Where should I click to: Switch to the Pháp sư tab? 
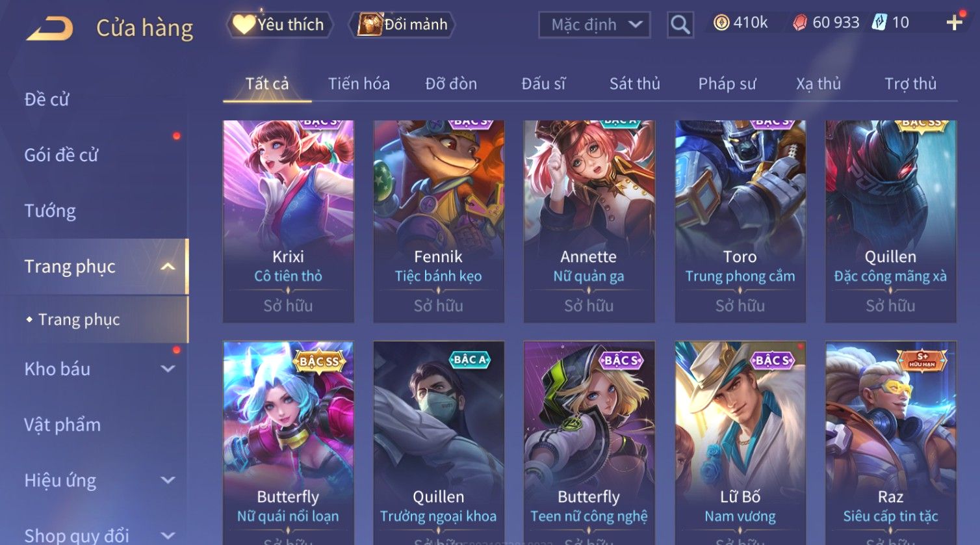point(727,84)
